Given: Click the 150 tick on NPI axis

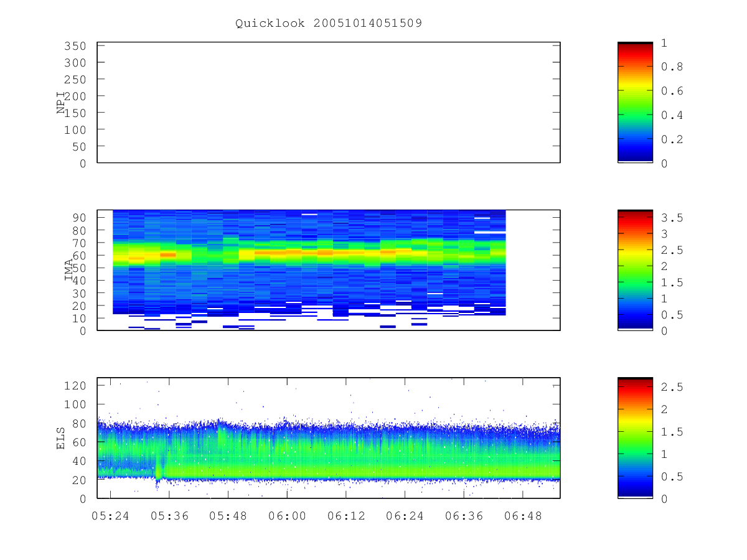Looking at the screenshot, I should [75, 113].
